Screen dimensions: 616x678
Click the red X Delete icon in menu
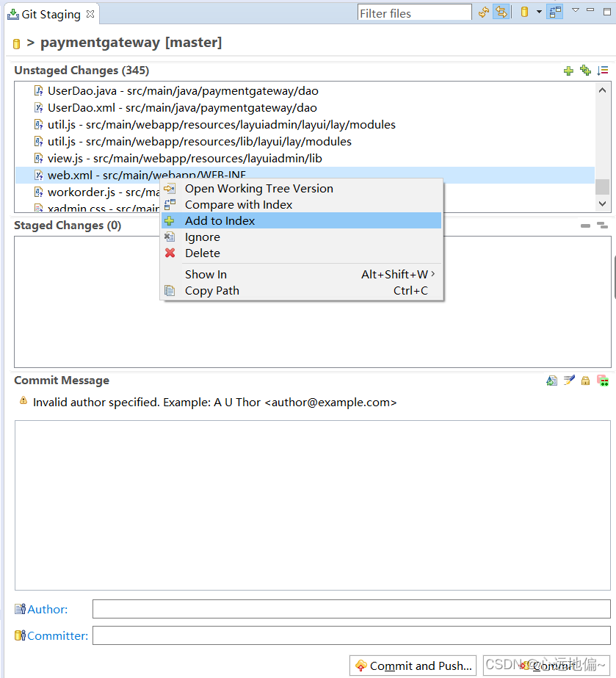tap(170, 253)
